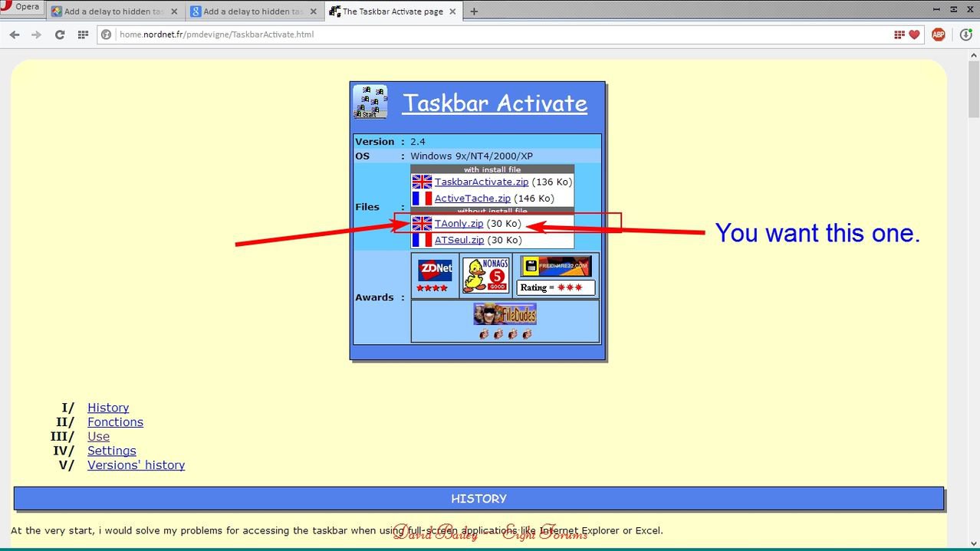Open the Versions' history link

pos(136,465)
